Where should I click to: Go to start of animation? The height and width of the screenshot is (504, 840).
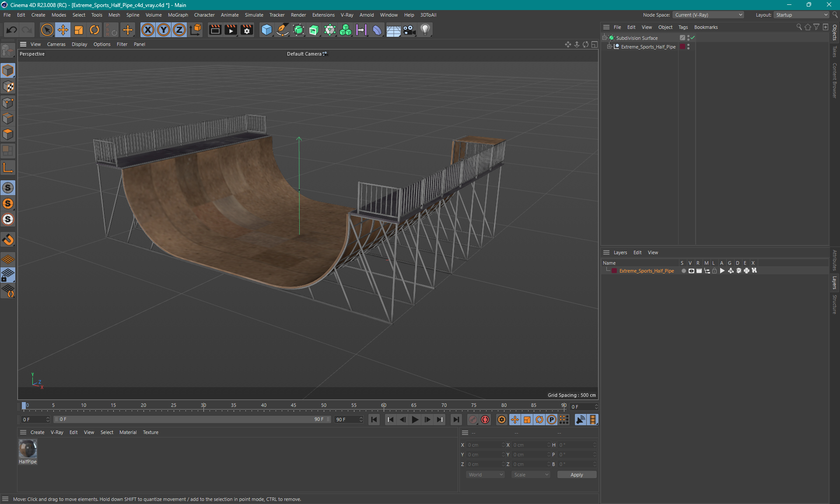(374, 420)
